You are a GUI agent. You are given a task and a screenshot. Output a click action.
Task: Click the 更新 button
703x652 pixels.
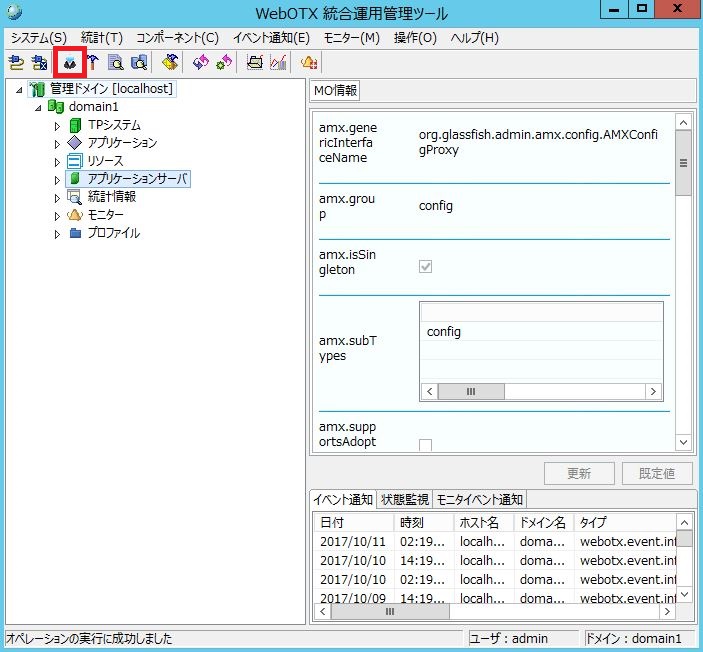[x=579, y=473]
